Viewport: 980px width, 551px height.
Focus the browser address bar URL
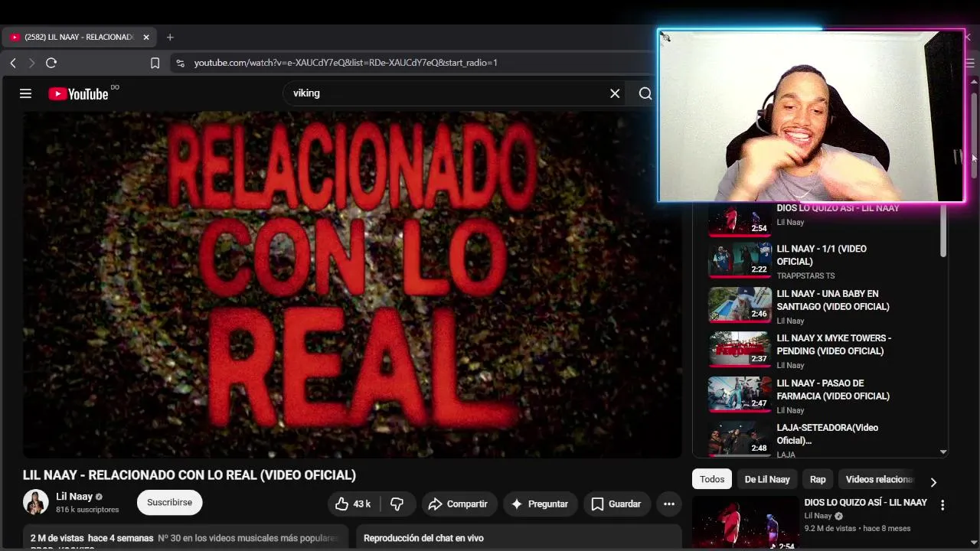(346, 63)
